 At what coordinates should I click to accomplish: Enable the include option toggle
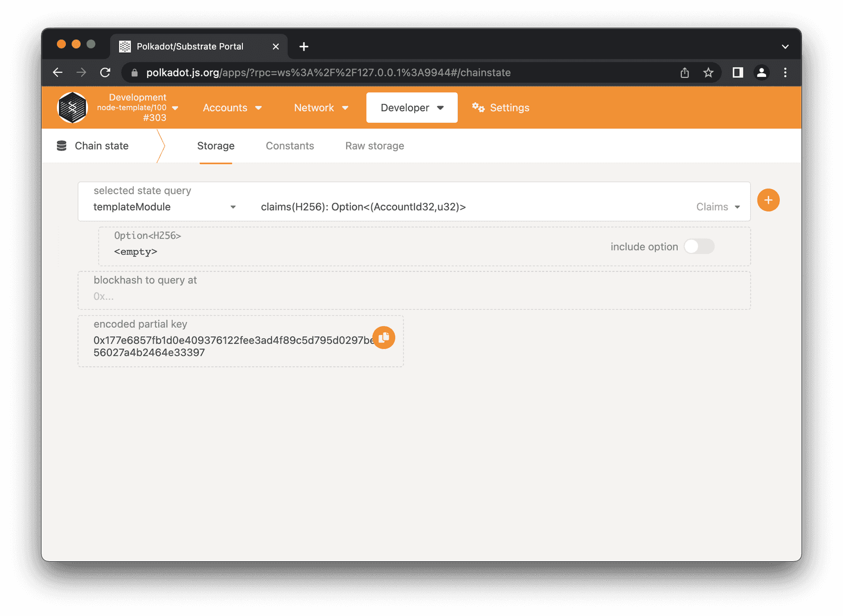pos(699,247)
